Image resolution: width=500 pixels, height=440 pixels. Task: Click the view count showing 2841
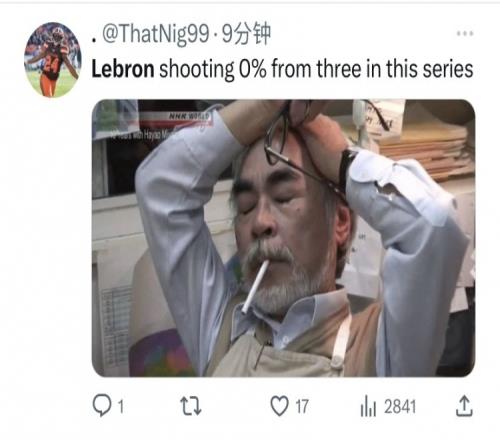tap(400, 407)
